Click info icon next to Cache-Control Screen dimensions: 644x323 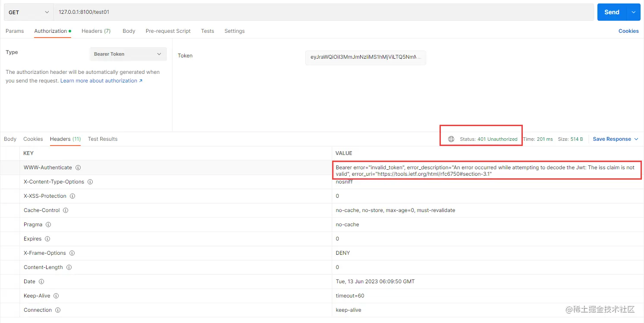(x=66, y=210)
